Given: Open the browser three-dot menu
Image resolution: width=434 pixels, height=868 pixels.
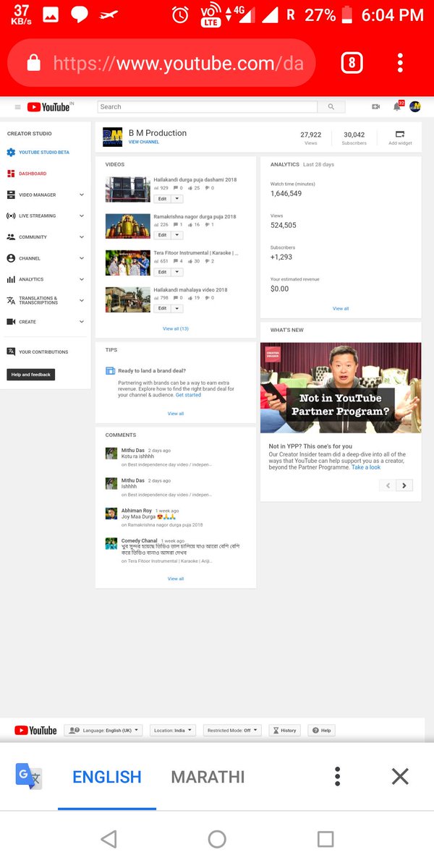Looking at the screenshot, I should [x=400, y=63].
